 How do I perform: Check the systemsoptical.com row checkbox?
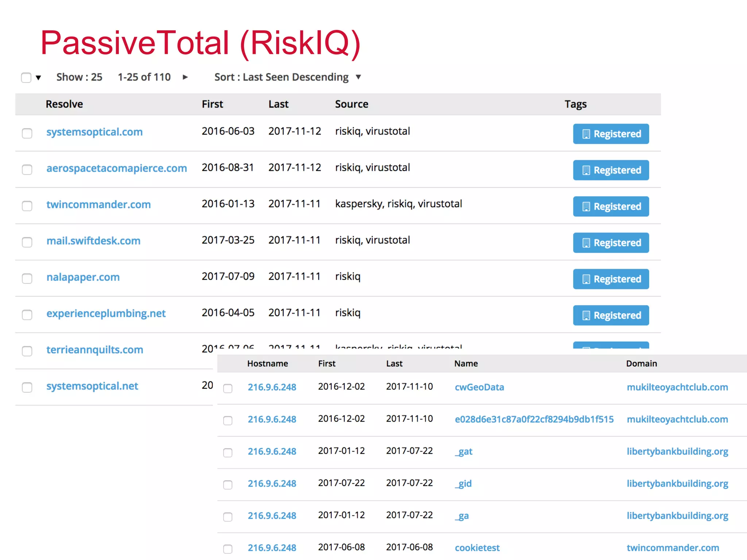click(x=27, y=133)
